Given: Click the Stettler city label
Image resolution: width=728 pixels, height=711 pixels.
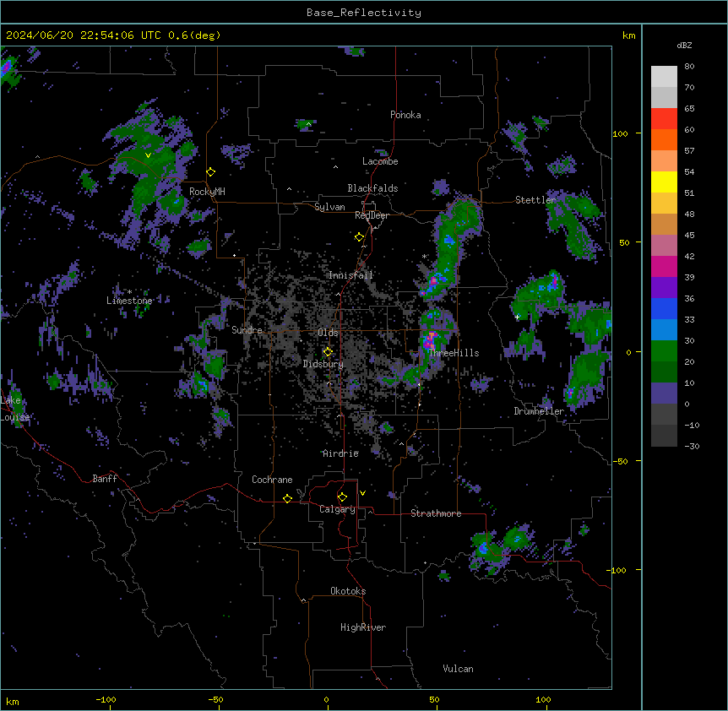Looking at the screenshot, I should 535,200.
